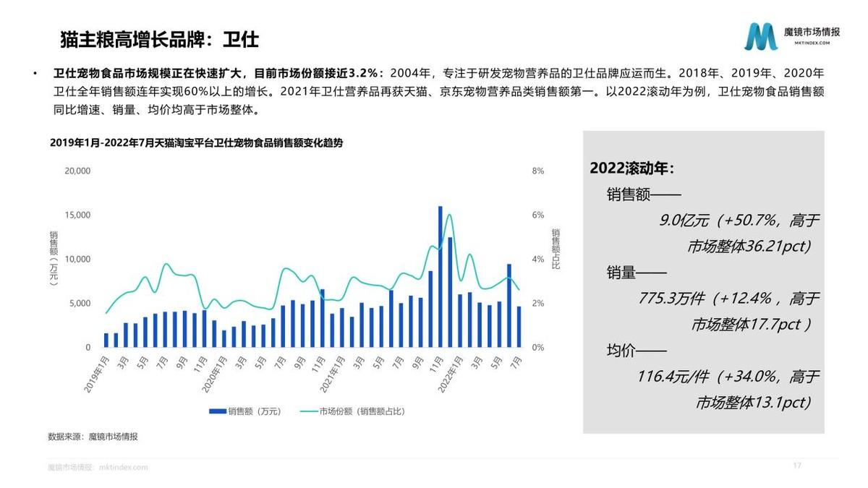Select the tallest sales bar in the chart
This screenshot has height=488, width=868.
pyautogui.click(x=440, y=277)
